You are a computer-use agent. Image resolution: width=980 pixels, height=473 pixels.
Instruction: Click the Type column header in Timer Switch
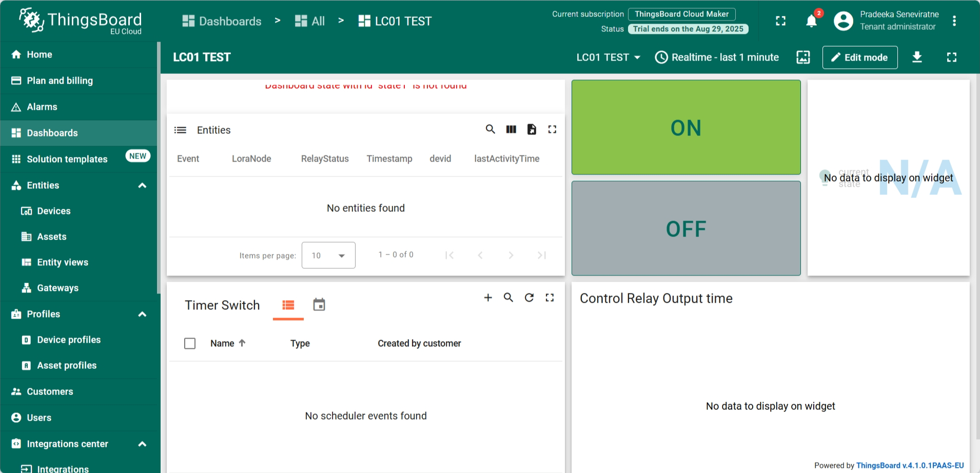coord(300,343)
